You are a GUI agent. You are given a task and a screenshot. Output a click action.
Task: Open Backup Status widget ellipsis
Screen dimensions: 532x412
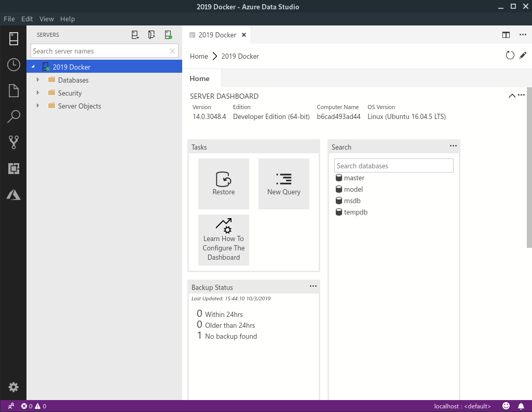(313, 286)
